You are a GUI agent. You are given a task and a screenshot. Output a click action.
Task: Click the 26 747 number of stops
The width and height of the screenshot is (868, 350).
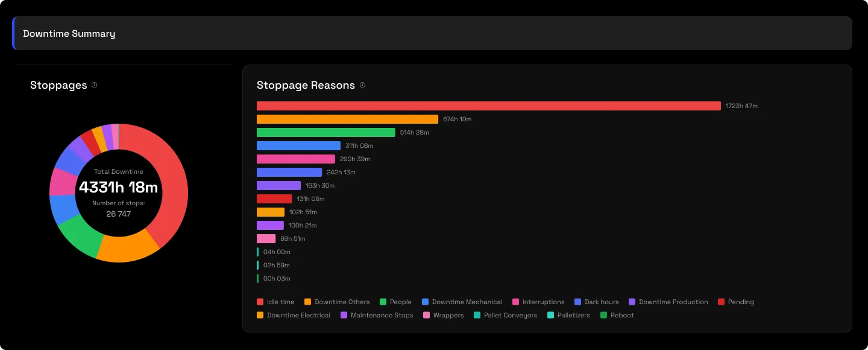[119, 214]
